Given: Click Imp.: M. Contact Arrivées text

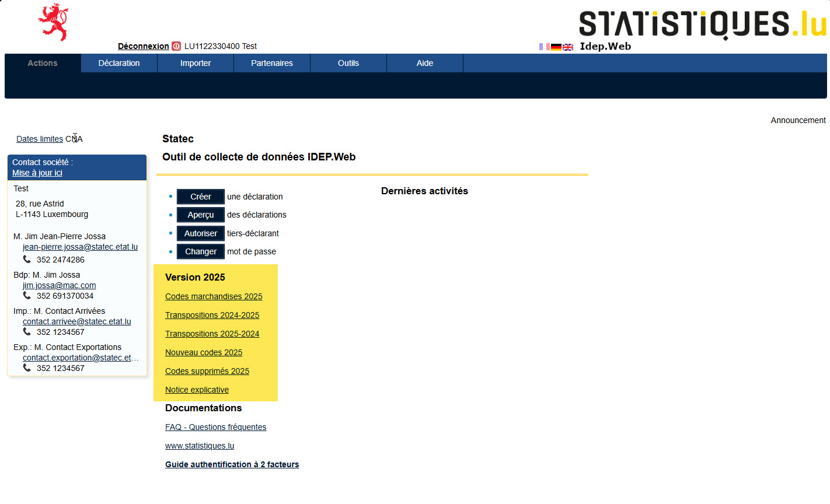Looking at the screenshot, I should point(60,311).
